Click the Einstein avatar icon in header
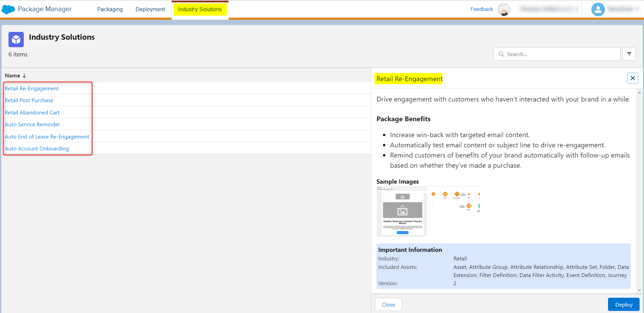The image size is (644, 313). coord(504,10)
